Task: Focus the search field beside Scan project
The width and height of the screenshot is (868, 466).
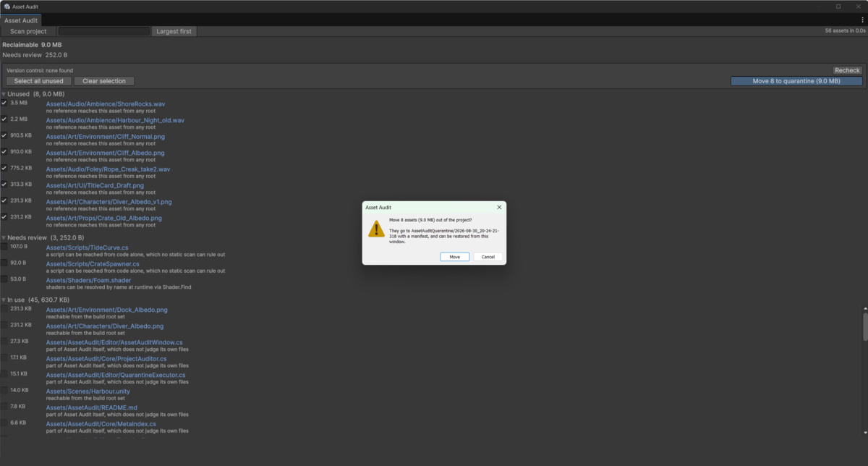Action: tap(104, 31)
